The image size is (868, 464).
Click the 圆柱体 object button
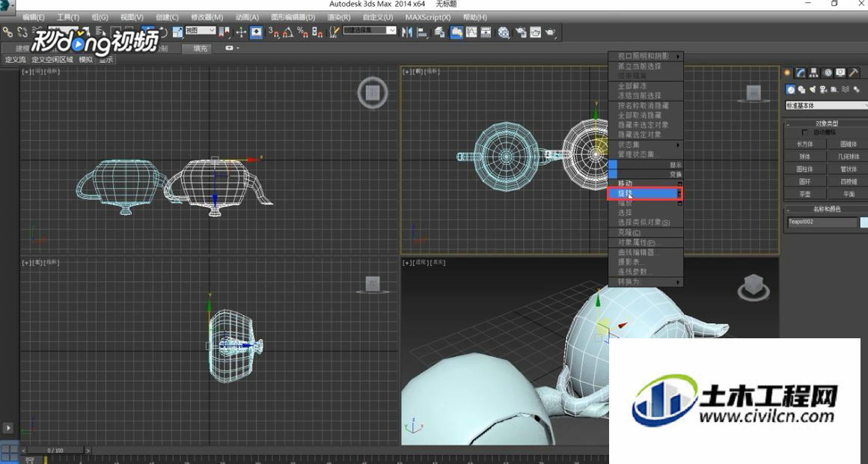(x=805, y=169)
